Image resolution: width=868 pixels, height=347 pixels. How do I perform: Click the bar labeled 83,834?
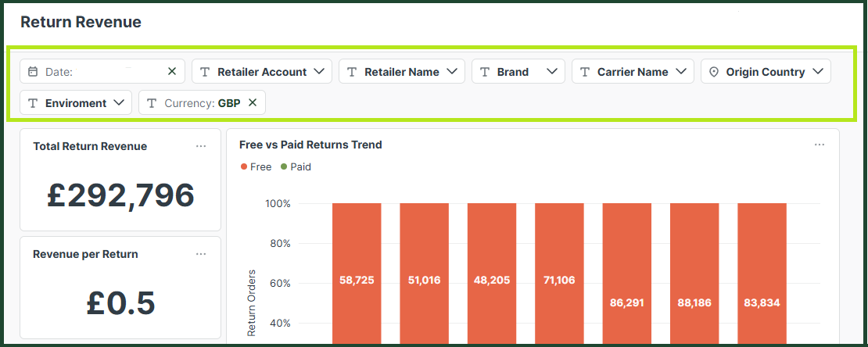[x=762, y=274]
